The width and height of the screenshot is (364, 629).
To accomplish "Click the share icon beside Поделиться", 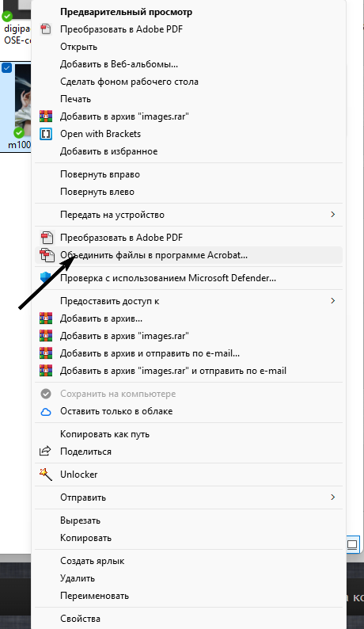I will [45, 452].
